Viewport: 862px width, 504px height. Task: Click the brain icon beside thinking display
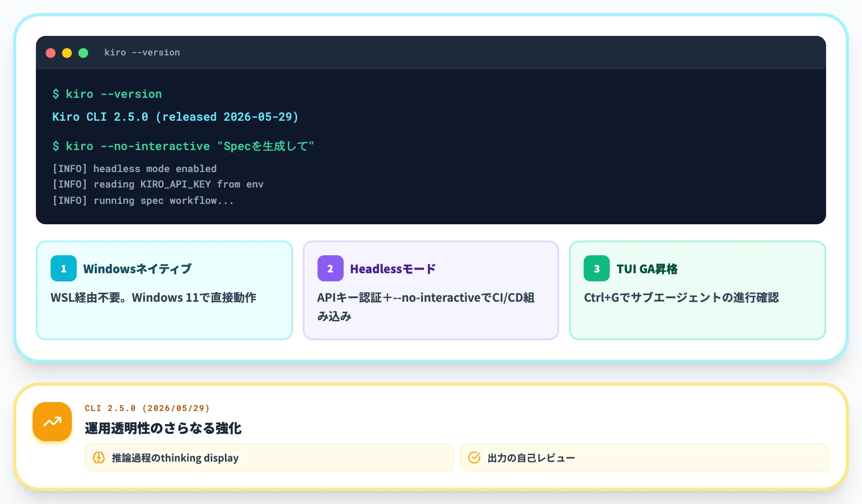[99, 458]
